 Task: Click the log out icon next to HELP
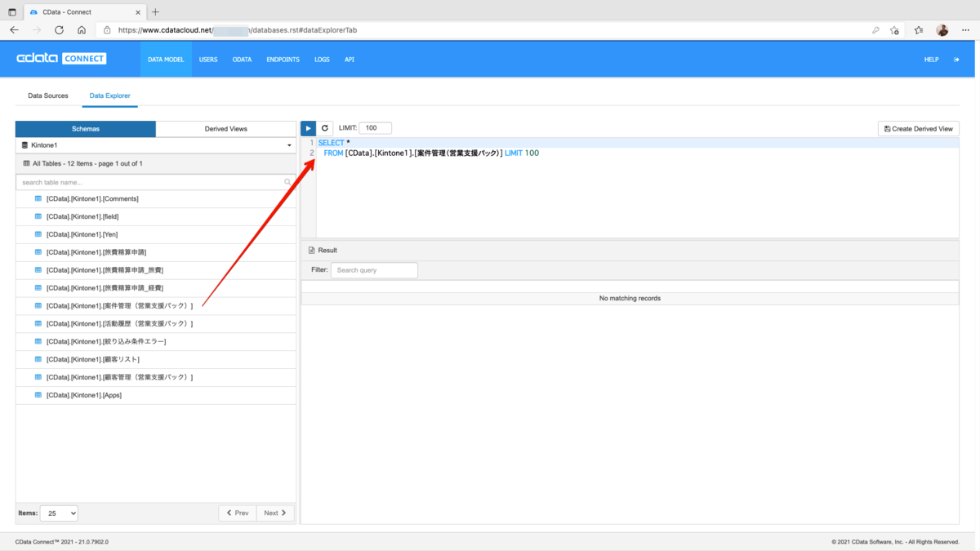coord(956,60)
